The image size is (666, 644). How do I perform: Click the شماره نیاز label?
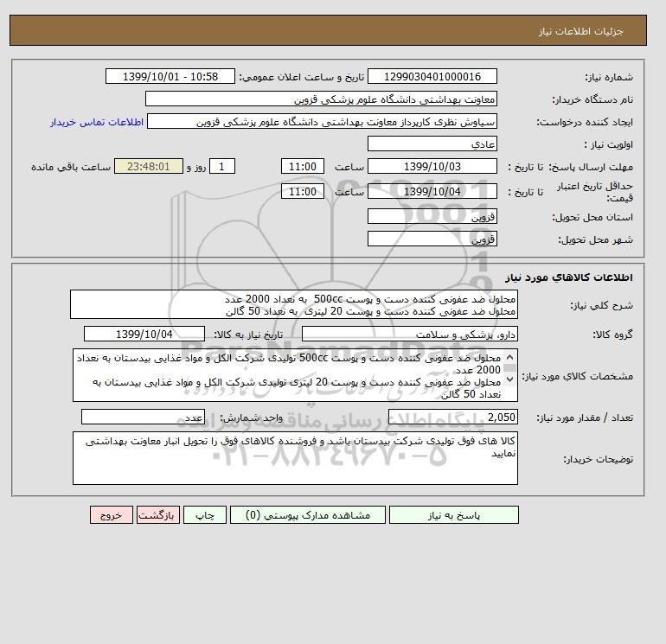coord(609,77)
